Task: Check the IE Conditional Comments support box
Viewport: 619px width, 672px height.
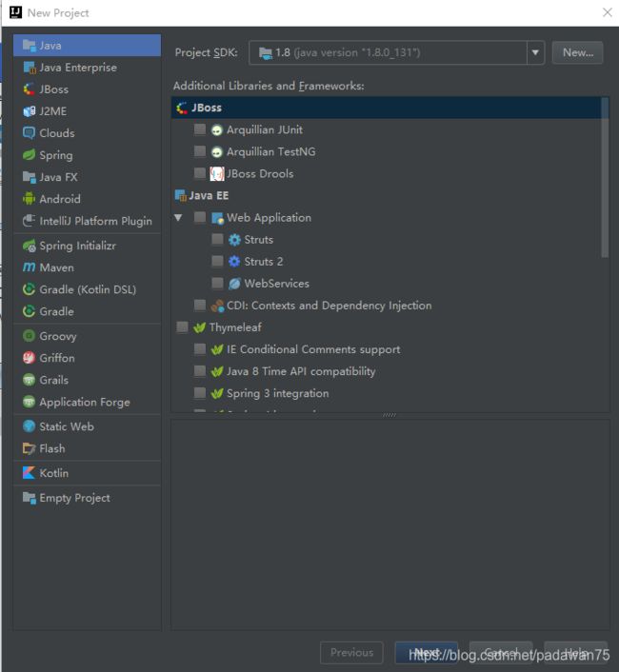Action: [200, 349]
